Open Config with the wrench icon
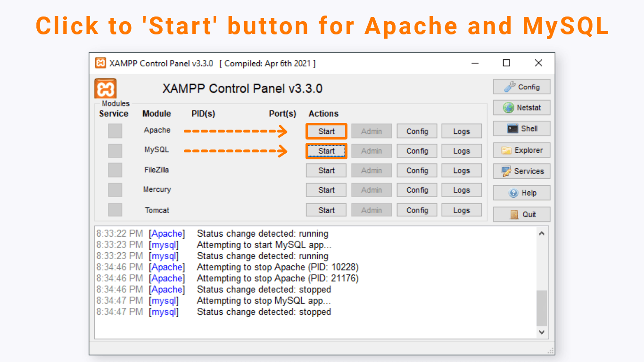 click(521, 87)
